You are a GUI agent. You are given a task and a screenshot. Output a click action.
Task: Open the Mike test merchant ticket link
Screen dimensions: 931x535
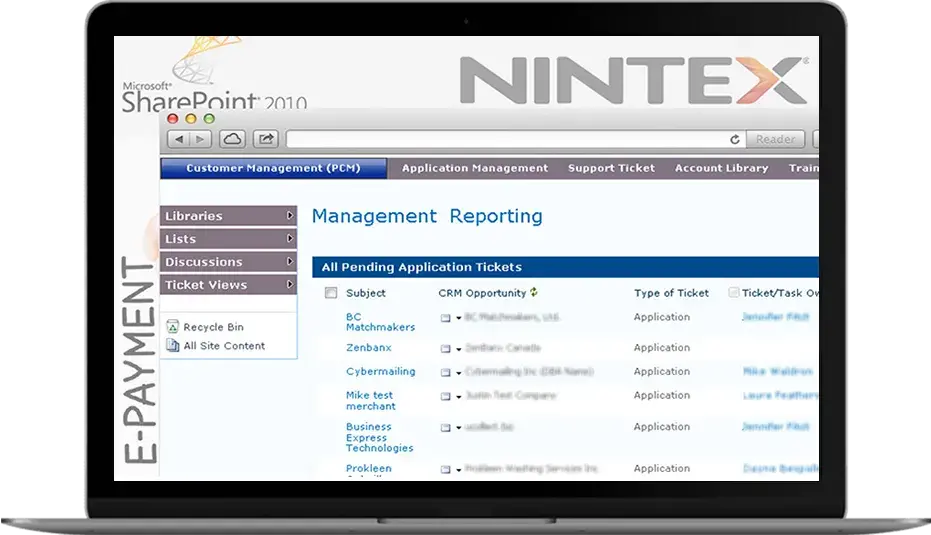[370, 401]
